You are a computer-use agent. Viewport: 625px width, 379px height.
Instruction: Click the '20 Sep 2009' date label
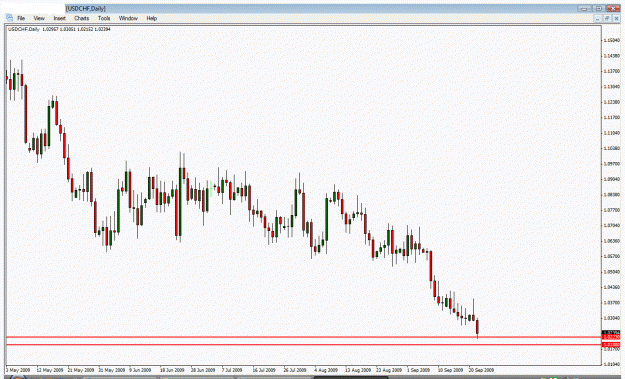(482, 370)
